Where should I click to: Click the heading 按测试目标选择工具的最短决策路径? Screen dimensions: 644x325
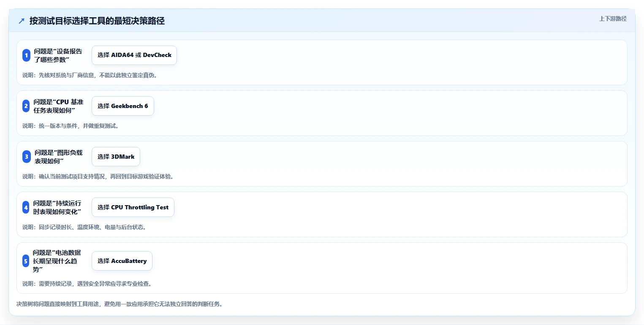(97, 21)
